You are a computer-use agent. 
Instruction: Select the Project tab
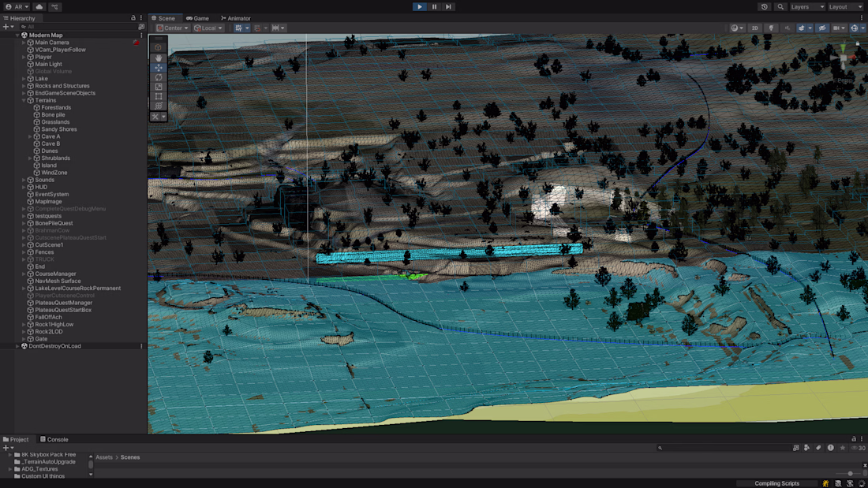[x=16, y=439]
